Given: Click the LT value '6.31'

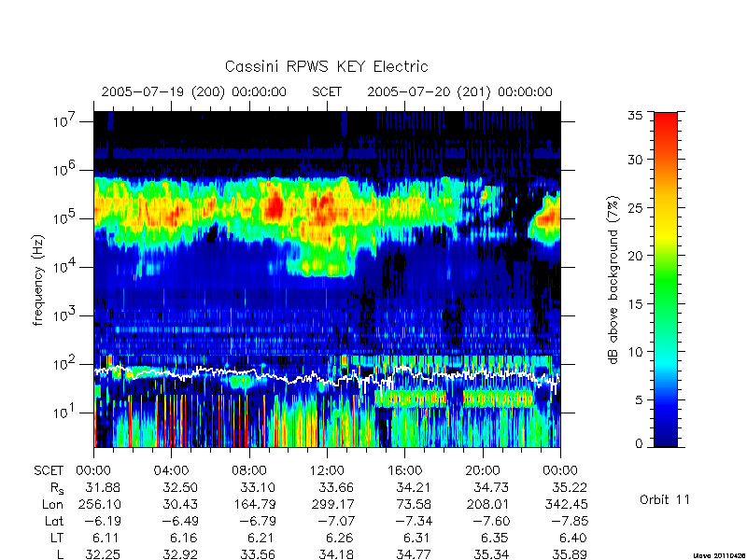Looking at the screenshot, I should pos(416,538).
